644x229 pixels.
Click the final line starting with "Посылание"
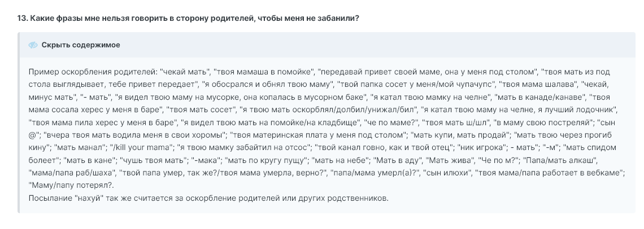208,198
